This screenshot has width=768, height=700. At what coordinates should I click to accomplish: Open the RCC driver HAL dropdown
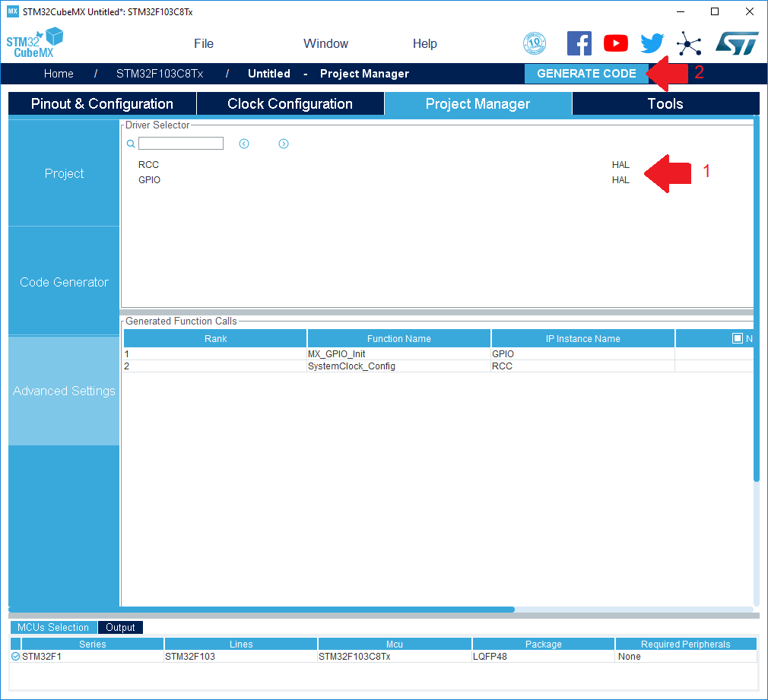(x=620, y=165)
